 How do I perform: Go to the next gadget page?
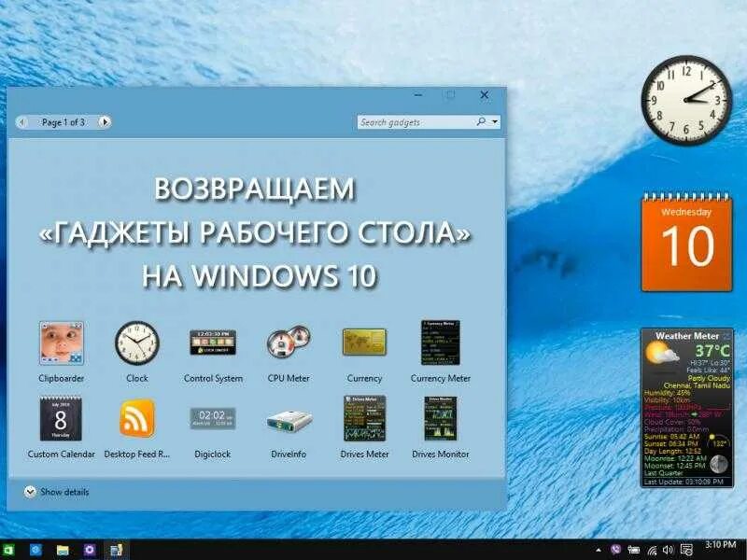[105, 122]
